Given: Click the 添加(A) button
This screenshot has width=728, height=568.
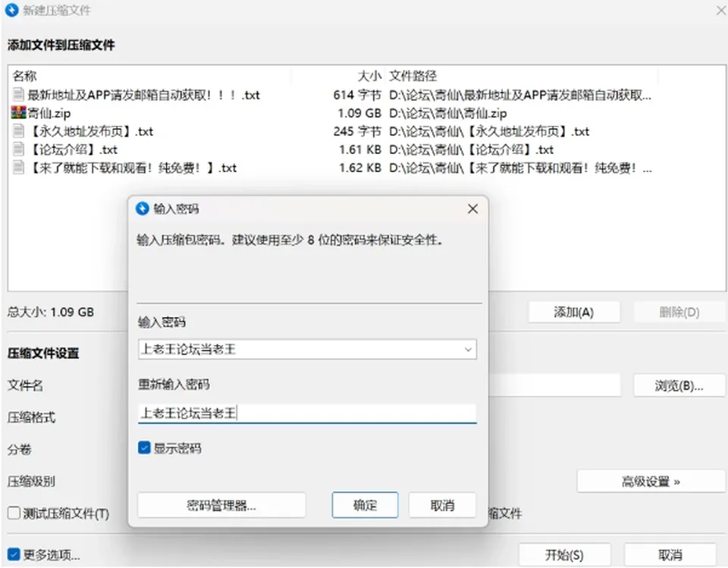Looking at the screenshot, I should click(574, 312).
